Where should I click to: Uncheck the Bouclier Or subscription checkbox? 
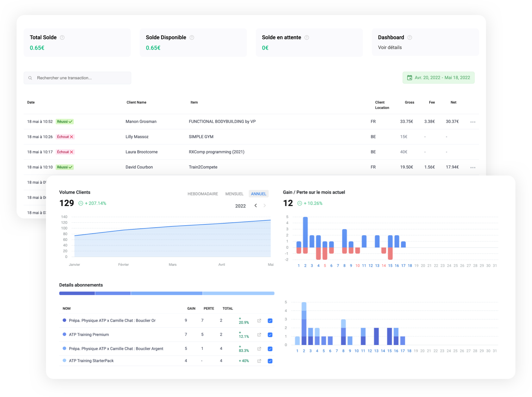pyautogui.click(x=270, y=321)
